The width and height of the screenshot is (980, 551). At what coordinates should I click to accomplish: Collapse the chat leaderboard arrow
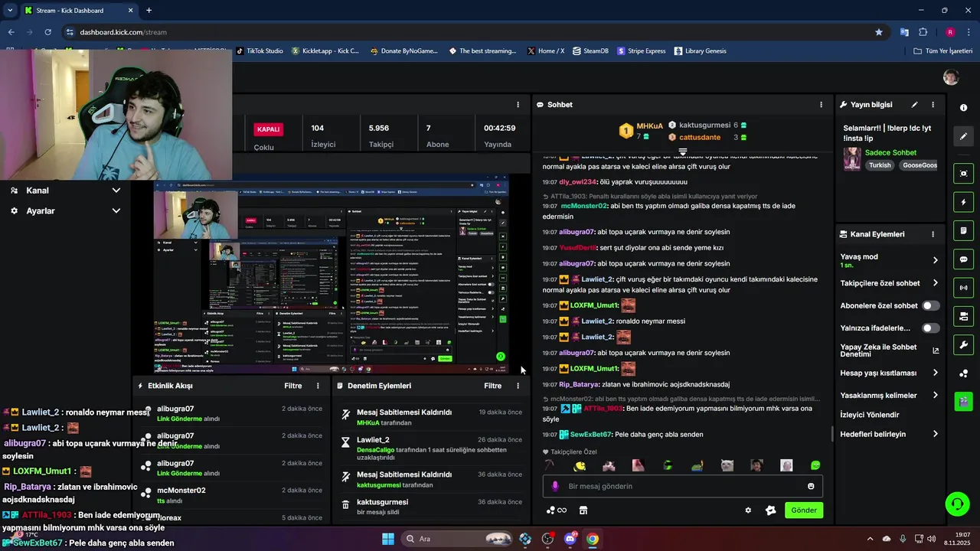coord(682,152)
